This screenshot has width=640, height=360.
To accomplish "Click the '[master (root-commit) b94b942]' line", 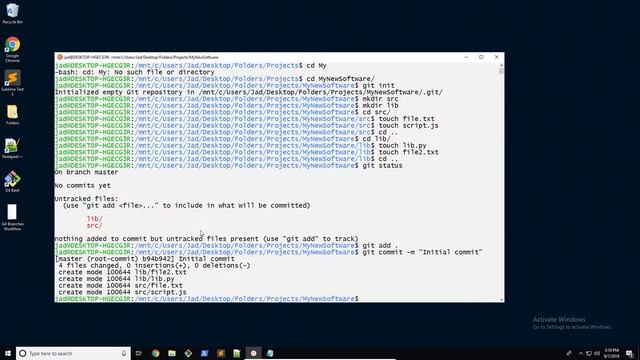I will (144, 259).
